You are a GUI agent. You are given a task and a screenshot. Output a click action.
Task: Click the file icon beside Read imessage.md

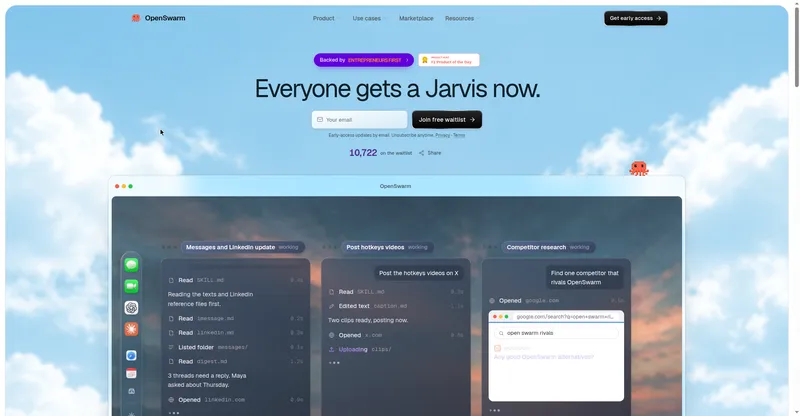[171, 319]
